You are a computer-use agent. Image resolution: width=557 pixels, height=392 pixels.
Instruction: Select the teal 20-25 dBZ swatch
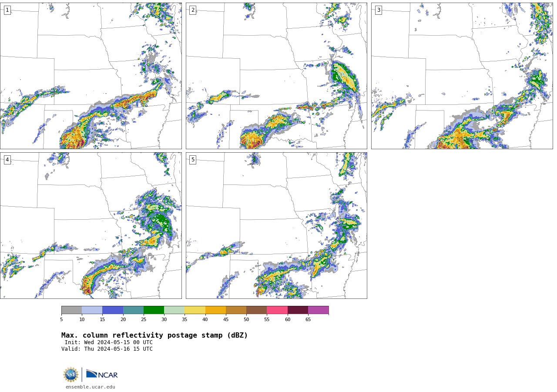133,310
